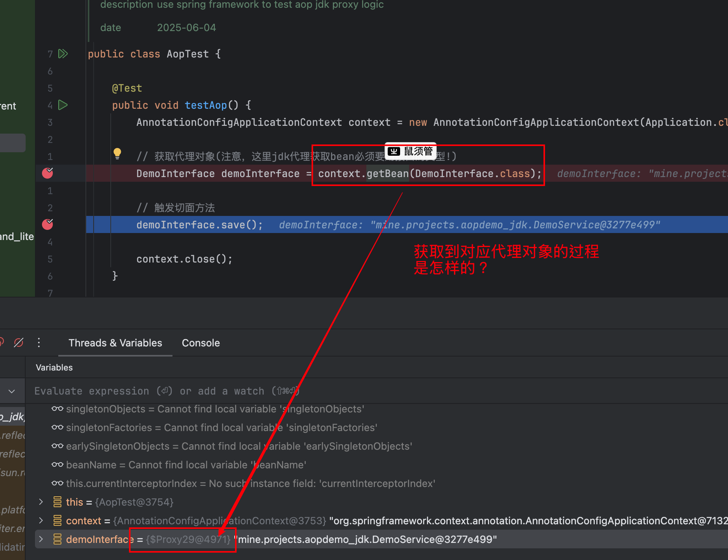Click the run class gutter icon beside AopTest
This screenshot has width=728, height=560.
click(x=63, y=54)
